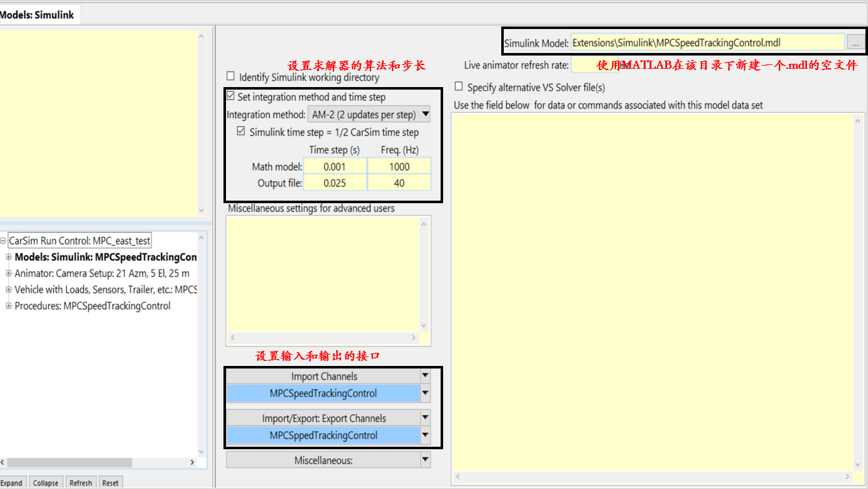
Task: Open the browse "..." button for Simulink Model
Action: (x=857, y=42)
